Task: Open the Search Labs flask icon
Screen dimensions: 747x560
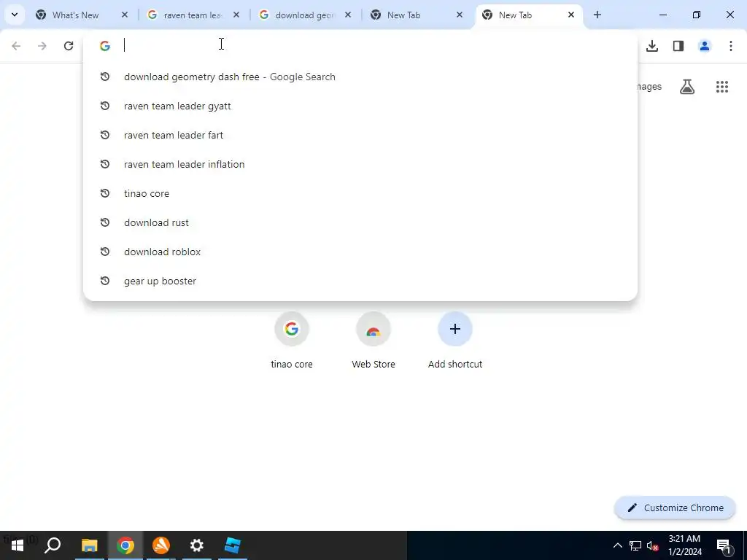Action: click(687, 87)
